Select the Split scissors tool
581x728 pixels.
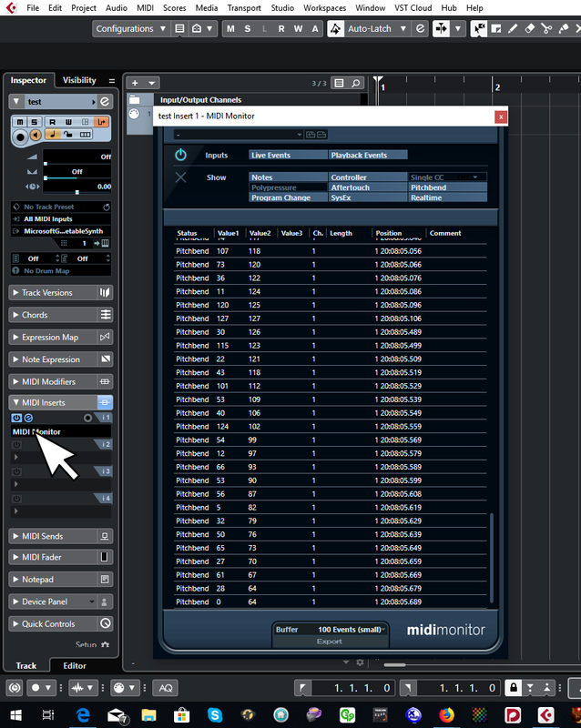546,29
